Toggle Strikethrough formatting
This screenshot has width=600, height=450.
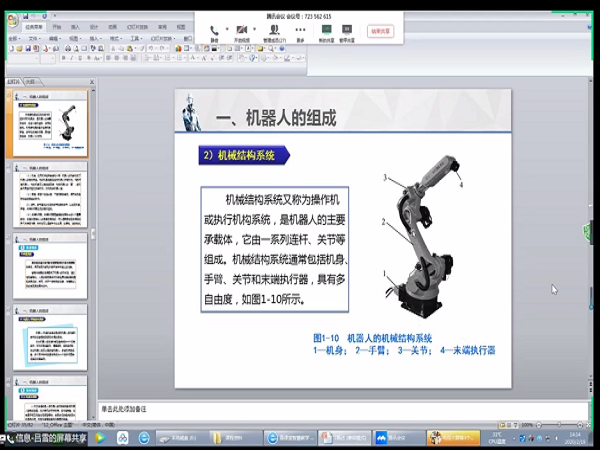coord(88,58)
